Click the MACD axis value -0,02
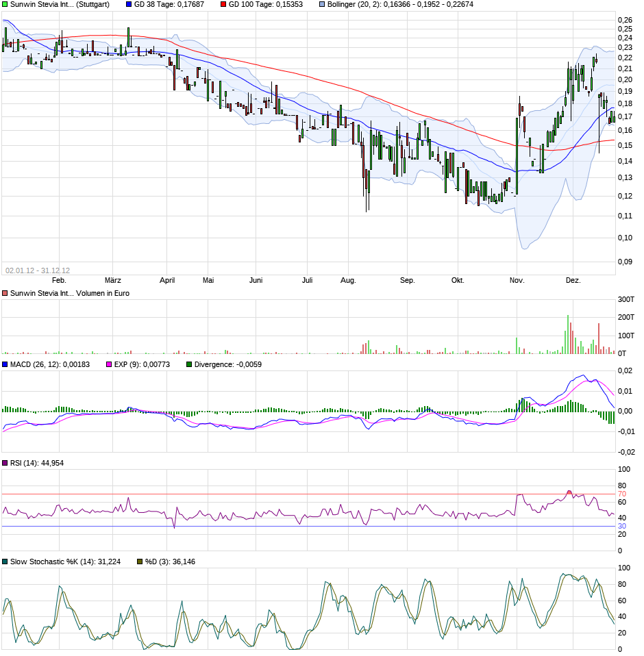The width and height of the screenshot is (644, 656). (626, 452)
